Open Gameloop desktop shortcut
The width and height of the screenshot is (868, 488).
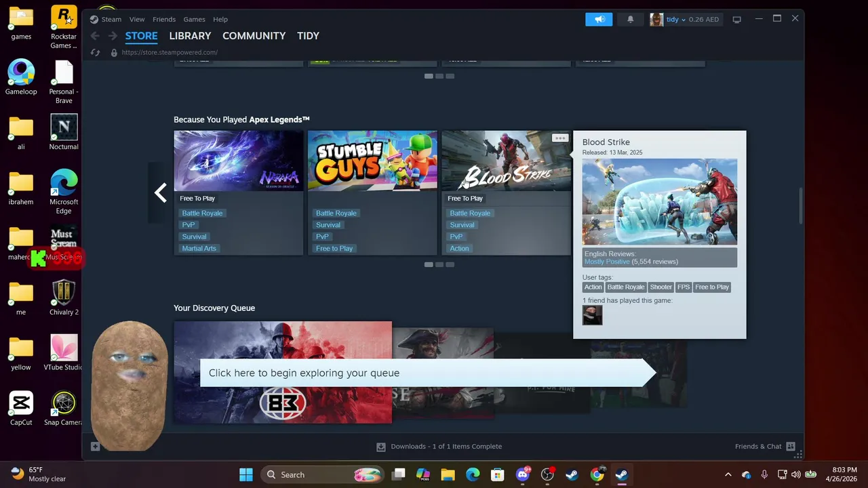(21, 77)
